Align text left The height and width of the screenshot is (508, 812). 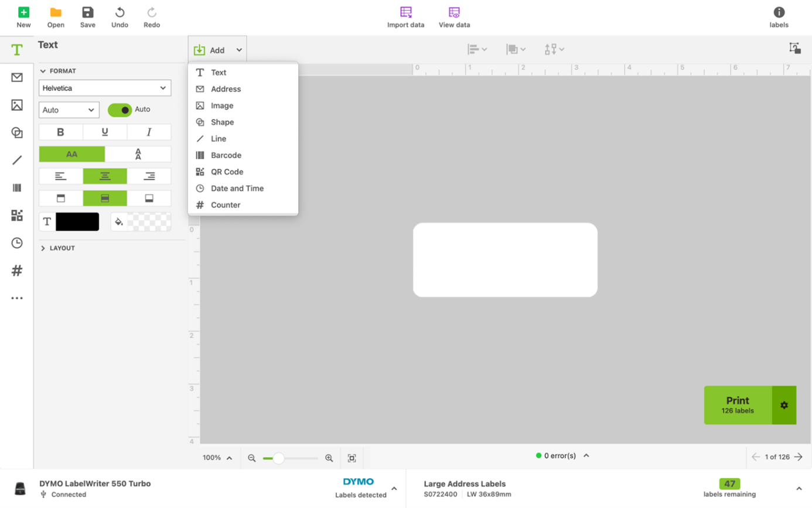(61, 176)
